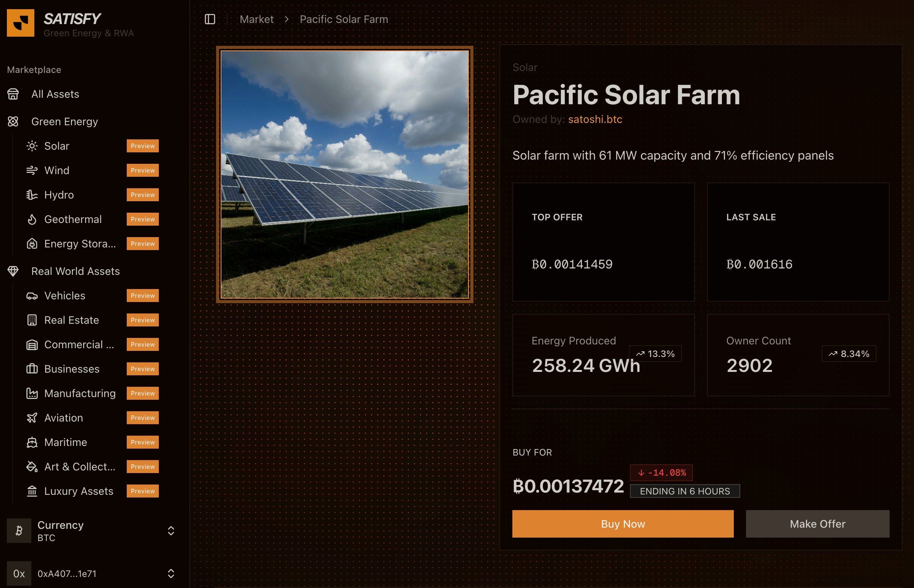This screenshot has height=588, width=914.
Task: Collapse the Green Energy section
Action: [65, 121]
